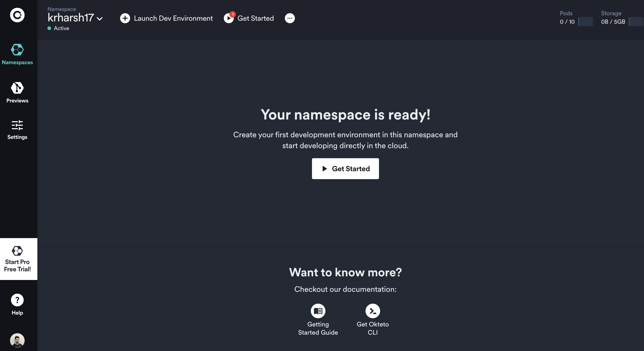Click the Settings label in sidebar
Image resolution: width=644 pixels, height=351 pixels.
(17, 137)
